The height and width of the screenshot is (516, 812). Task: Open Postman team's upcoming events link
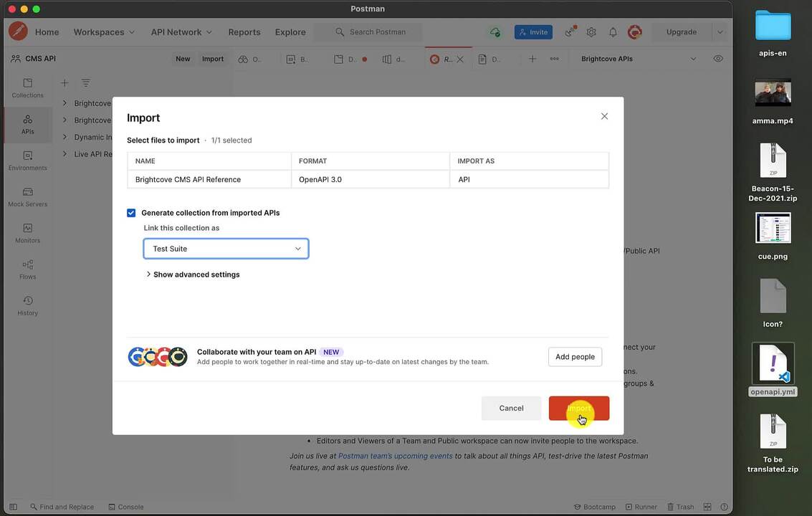tap(395, 456)
